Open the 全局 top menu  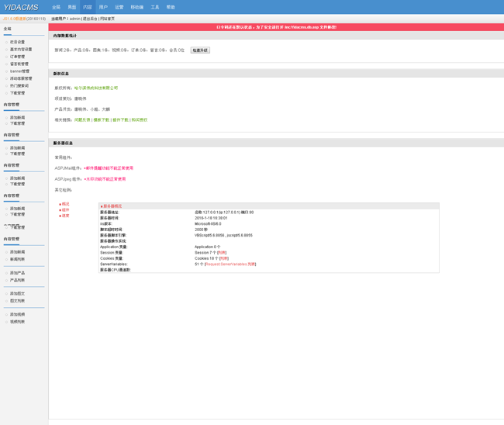[56, 7]
